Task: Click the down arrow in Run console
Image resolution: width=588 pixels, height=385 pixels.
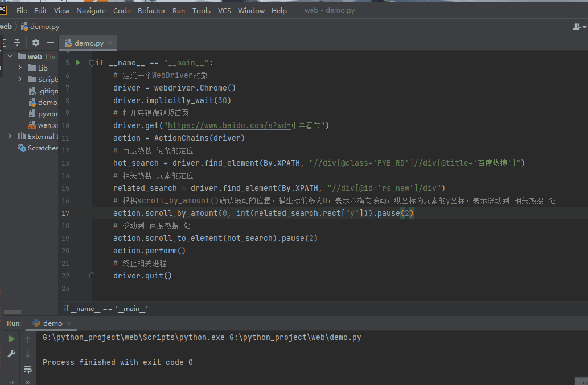Action: point(28,354)
